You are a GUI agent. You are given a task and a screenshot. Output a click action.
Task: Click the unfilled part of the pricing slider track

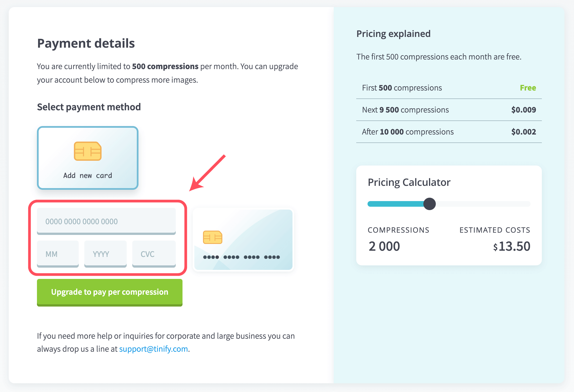point(483,204)
